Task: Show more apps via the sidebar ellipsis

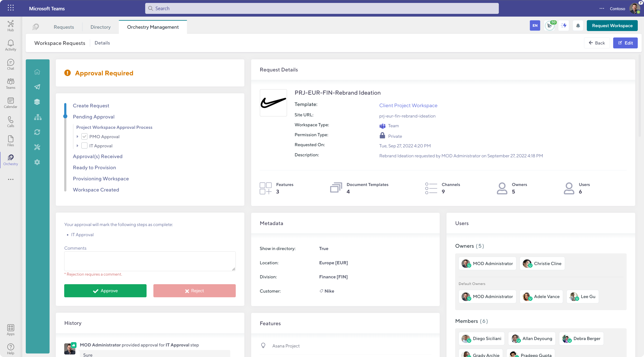Action: [x=11, y=179]
